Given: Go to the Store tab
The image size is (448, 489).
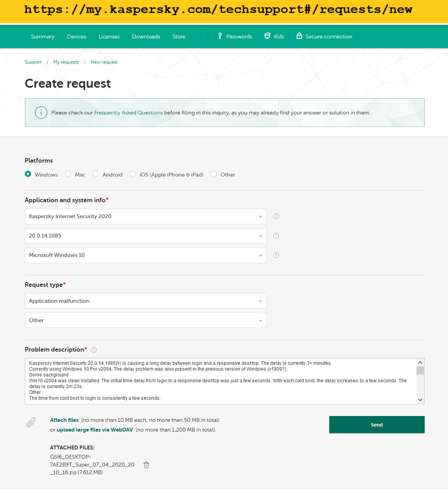Looking at the screenshot, I should [x=179, y=36].
